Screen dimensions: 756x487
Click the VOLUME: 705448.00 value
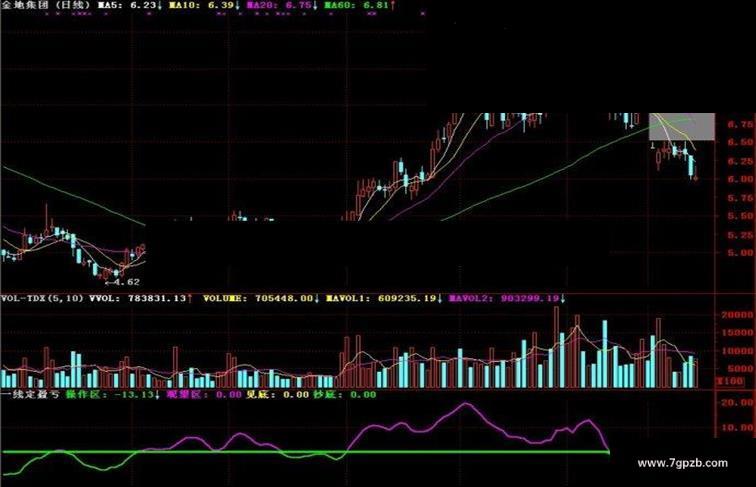tap(261, 298)
